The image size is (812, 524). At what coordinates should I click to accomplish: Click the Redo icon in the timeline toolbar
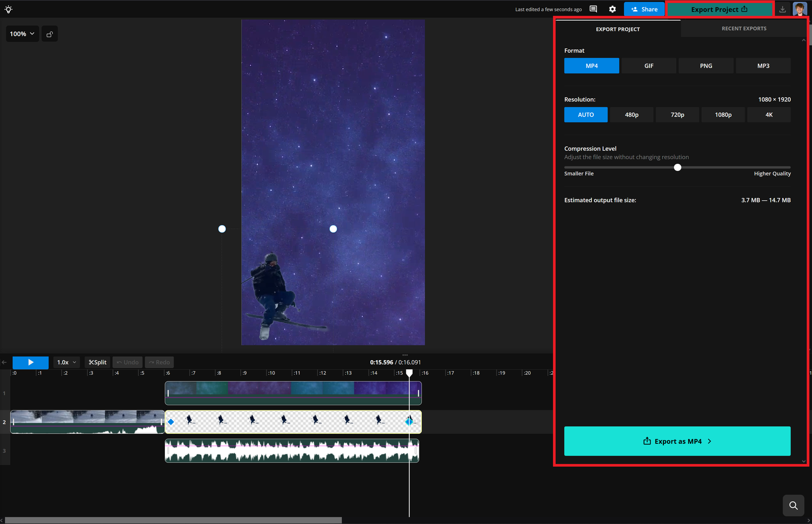tap(159, 362)
